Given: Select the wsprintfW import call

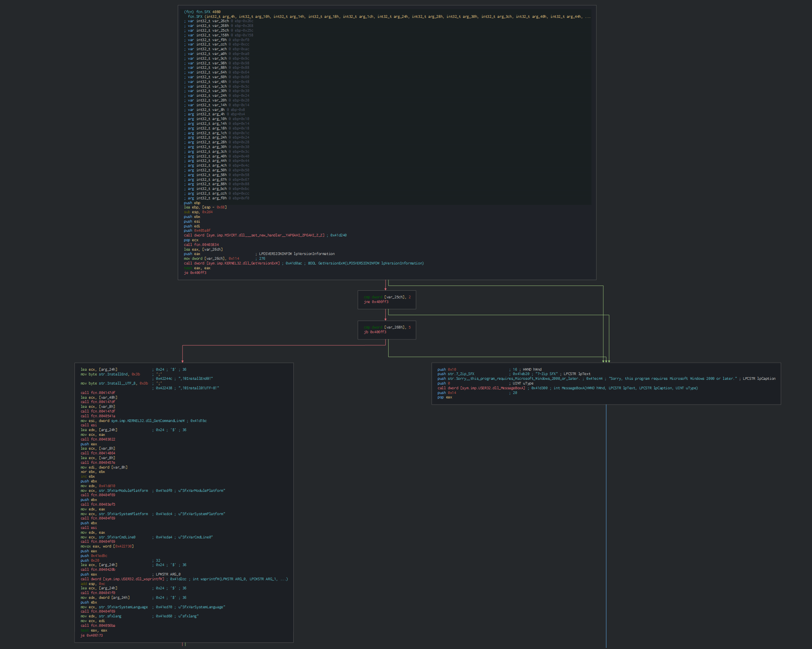Looking at the screenshot, I should click(122, 579).
